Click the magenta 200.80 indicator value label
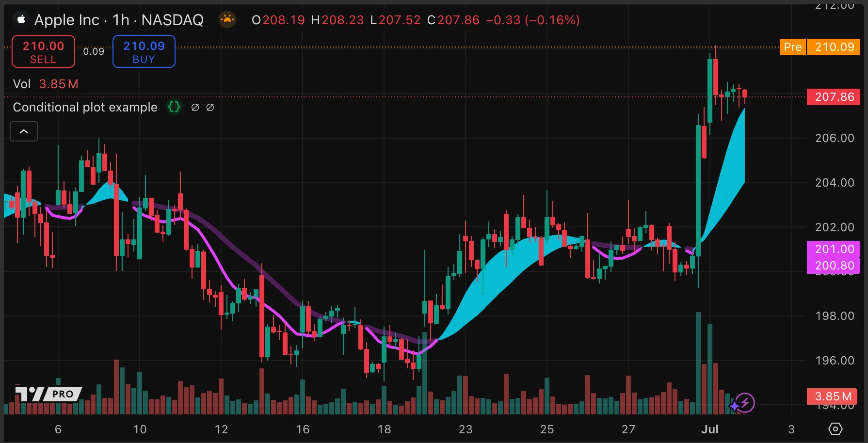 [x=834, y=266]
